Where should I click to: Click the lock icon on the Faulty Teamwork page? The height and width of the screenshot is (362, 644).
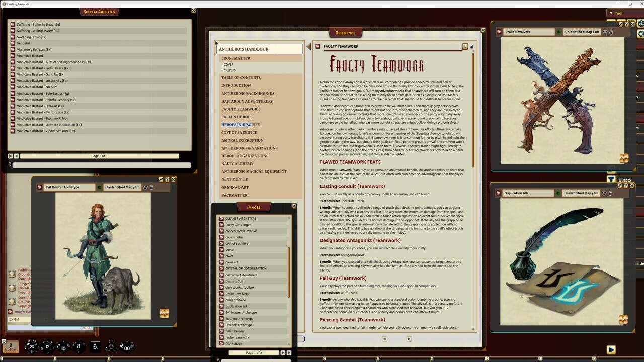click(472, 46)
